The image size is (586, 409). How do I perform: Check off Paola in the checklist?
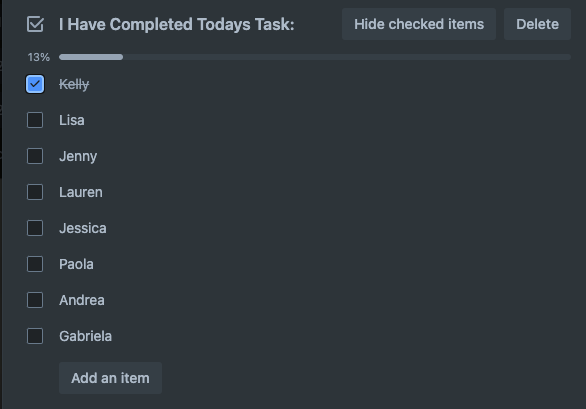tap(35, 264)
